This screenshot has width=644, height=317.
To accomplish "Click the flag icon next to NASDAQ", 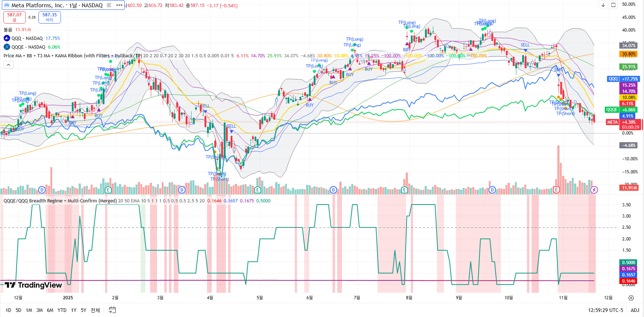I will click(109, 5).
